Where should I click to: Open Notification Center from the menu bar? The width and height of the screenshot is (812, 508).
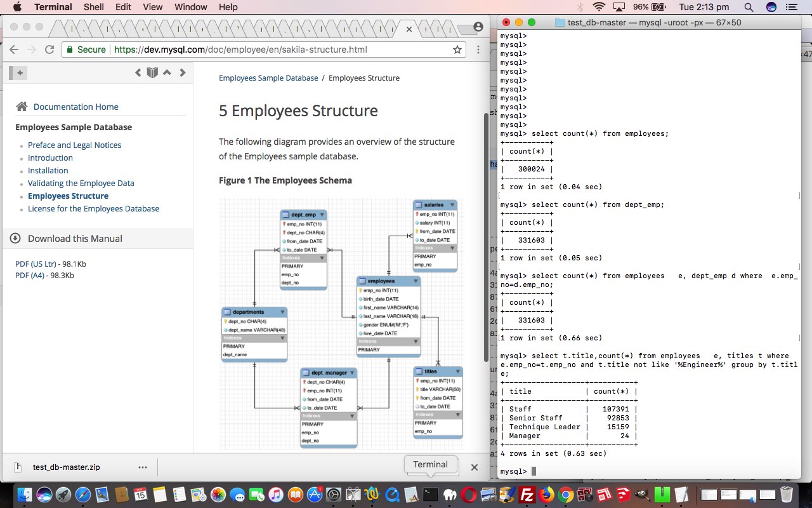[790, 7]
